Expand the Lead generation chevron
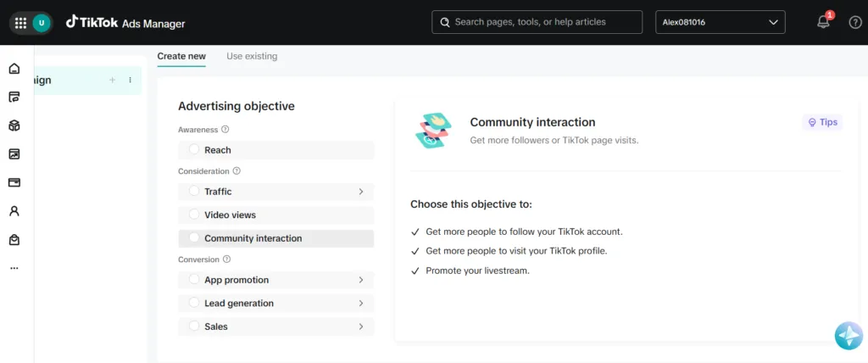Viewport: 868px width, 363px height. click(x=361, y=303)
